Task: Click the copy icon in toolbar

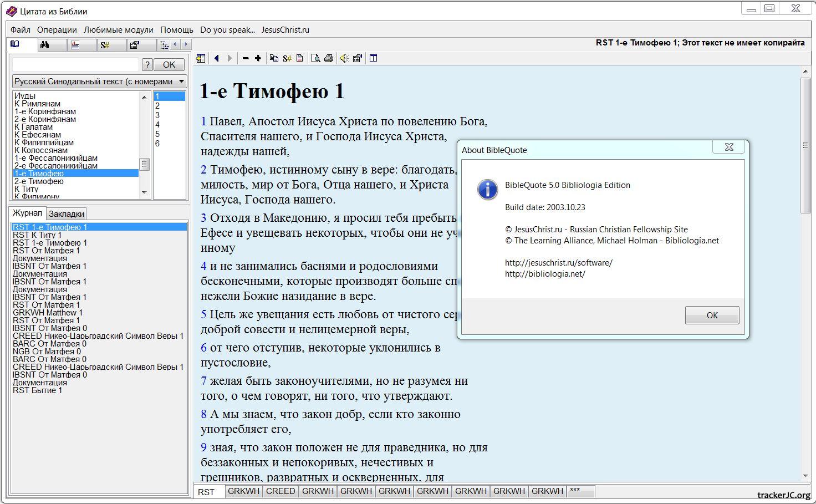Action: tap(274, 58)
